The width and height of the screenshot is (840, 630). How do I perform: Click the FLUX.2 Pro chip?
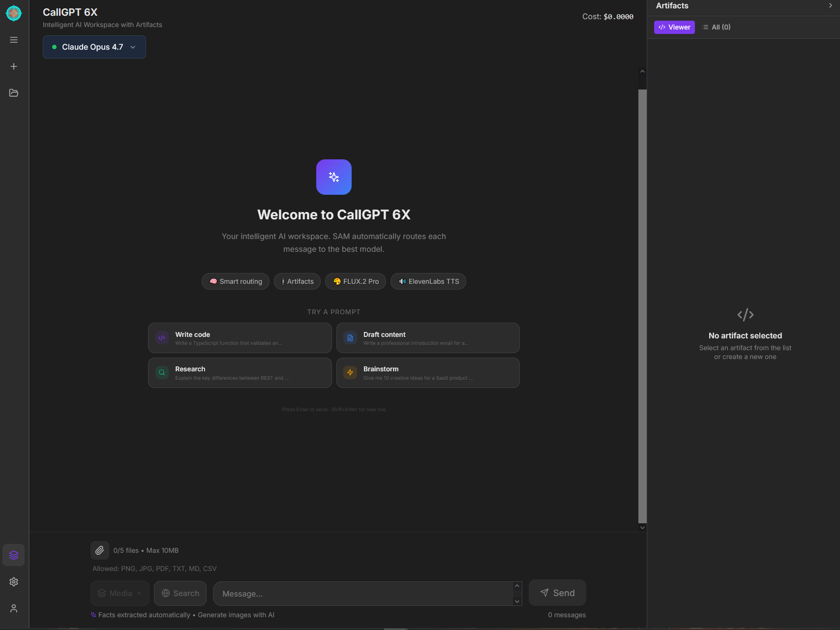point(356,281)
